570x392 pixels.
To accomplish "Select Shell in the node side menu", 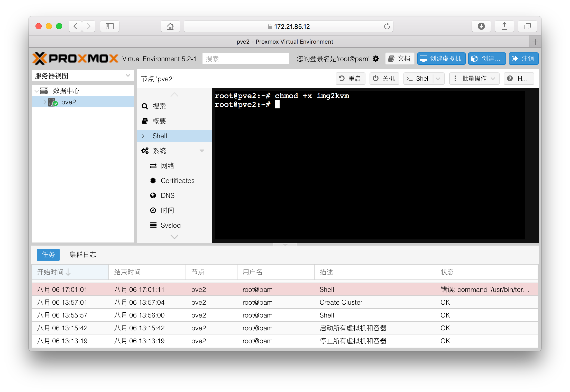I will (x=174, y=136).
